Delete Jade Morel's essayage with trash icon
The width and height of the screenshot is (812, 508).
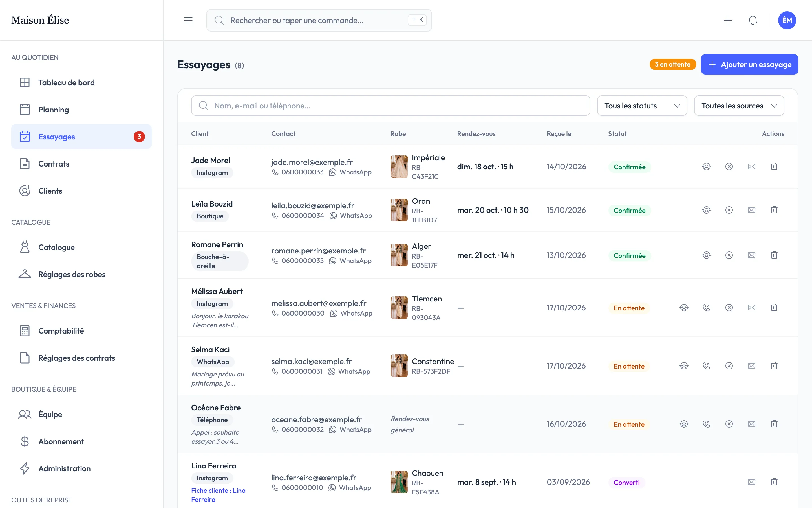pyautogui.click(x=774, y=166)
